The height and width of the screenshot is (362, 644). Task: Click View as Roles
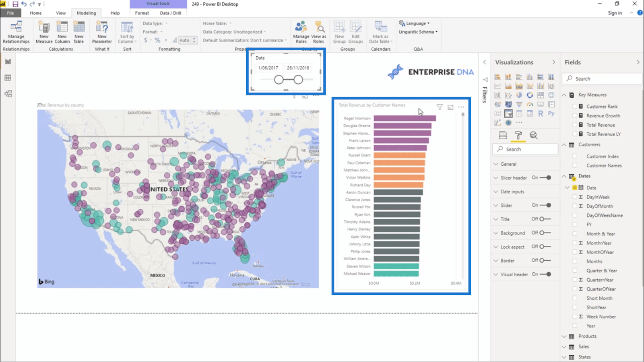[x=318, y=32]
